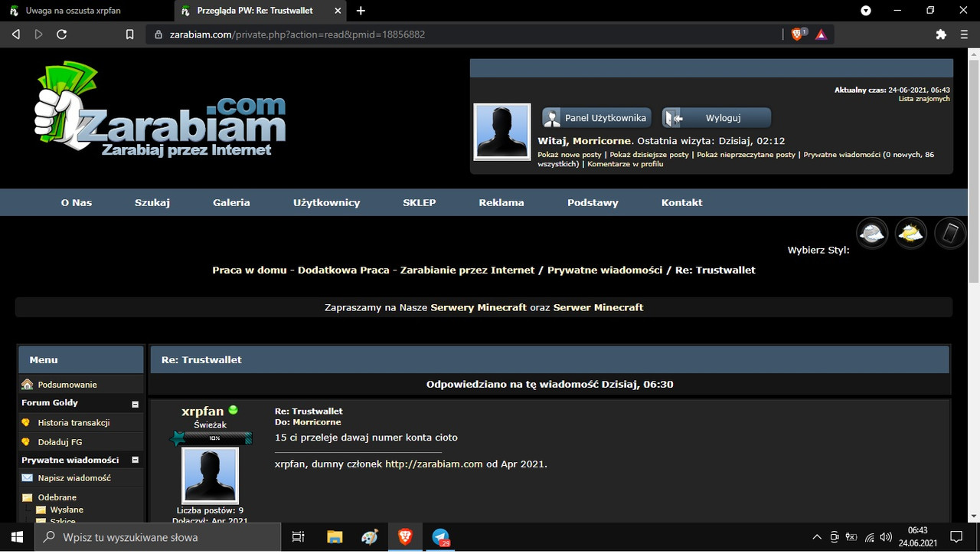The image size is (980, 554).
Task: Click the Wyloguj button
Action: tap(717, 118)
